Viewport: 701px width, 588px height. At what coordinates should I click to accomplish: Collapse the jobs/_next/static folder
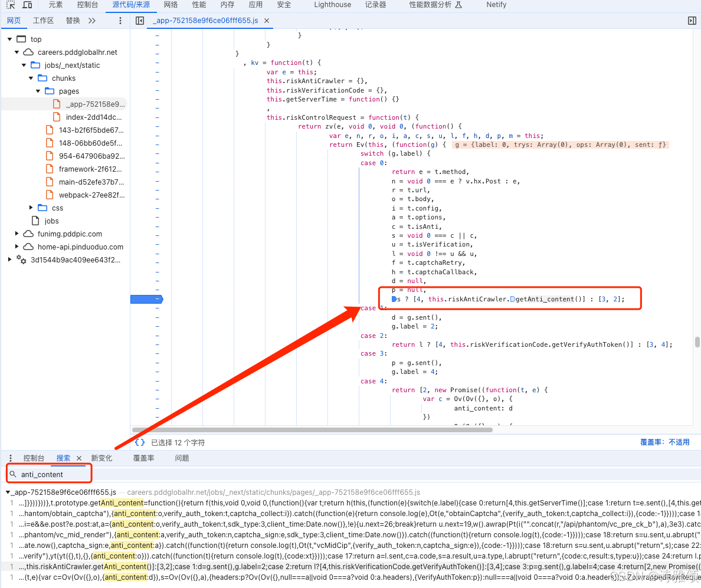pos(24,65)
